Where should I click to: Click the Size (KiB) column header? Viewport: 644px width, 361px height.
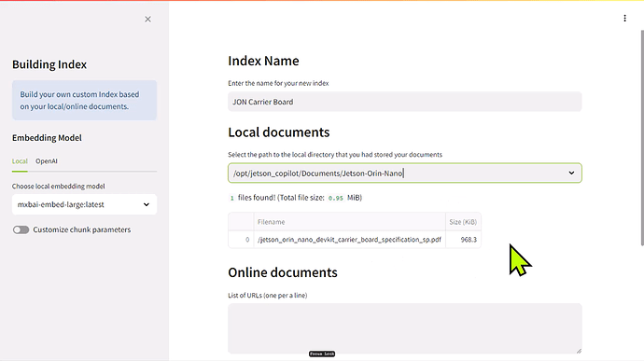tap(463, 222)
